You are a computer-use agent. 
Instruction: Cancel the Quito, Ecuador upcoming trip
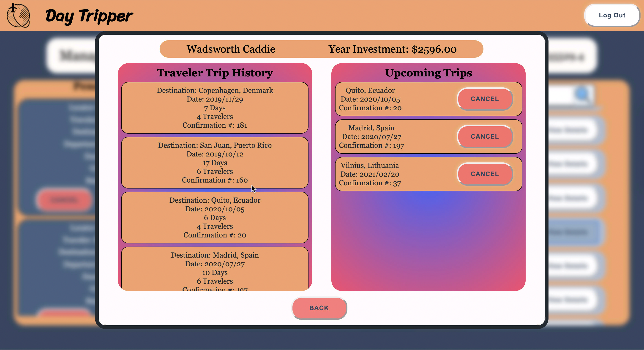pyautogui.click(x=485, y=99)
